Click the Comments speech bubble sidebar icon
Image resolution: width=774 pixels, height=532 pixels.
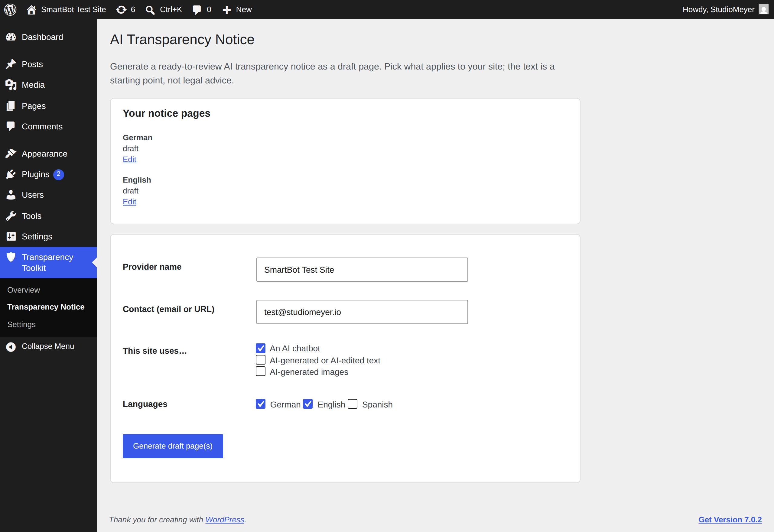pos(11,126)
